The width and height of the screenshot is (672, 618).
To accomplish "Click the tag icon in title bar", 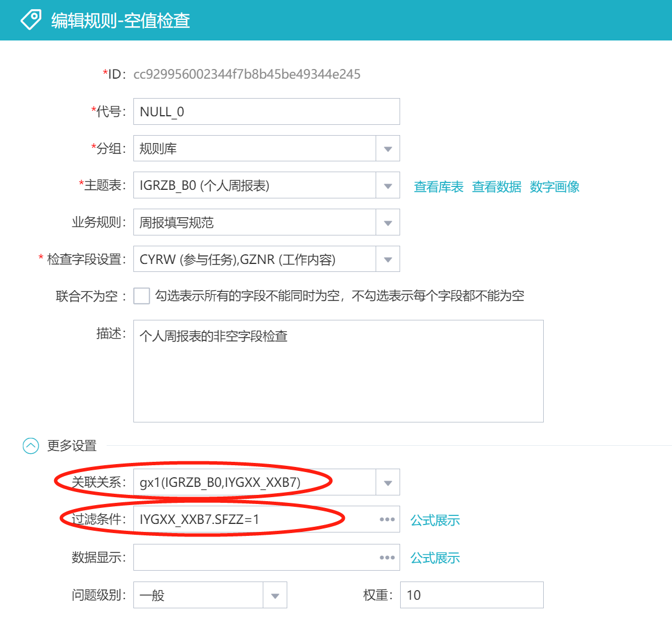I will [31, 20].
